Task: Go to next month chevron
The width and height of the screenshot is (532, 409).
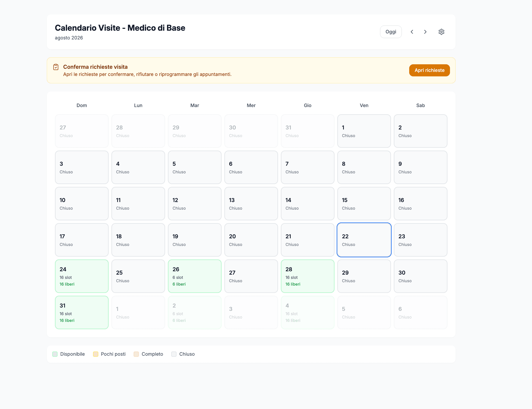Action: pos(425,32)
